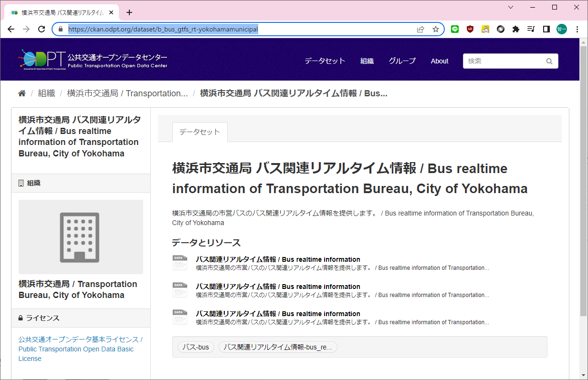Image resolution: width=588 pixels, height=380 pixels.
Task: Open the グループ navigation item
Action: (x=402, y=61)
